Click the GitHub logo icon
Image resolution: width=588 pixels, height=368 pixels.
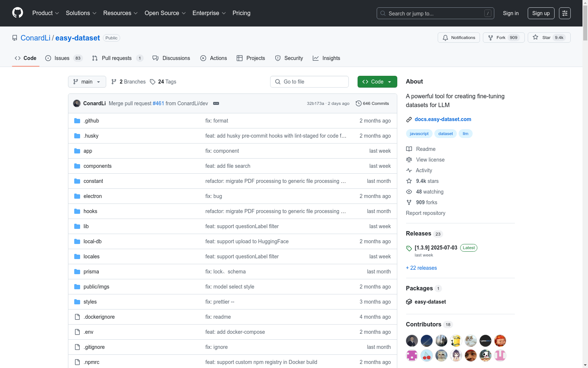18,13
